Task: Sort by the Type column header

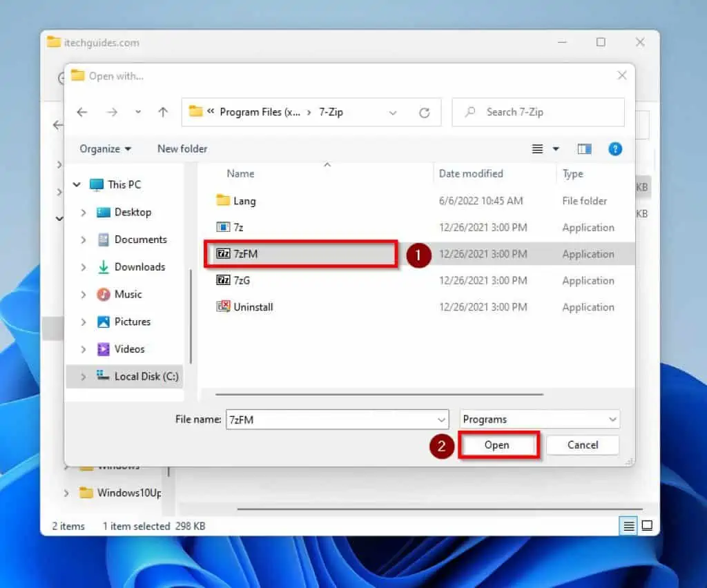Action: (x=572, y=173)
